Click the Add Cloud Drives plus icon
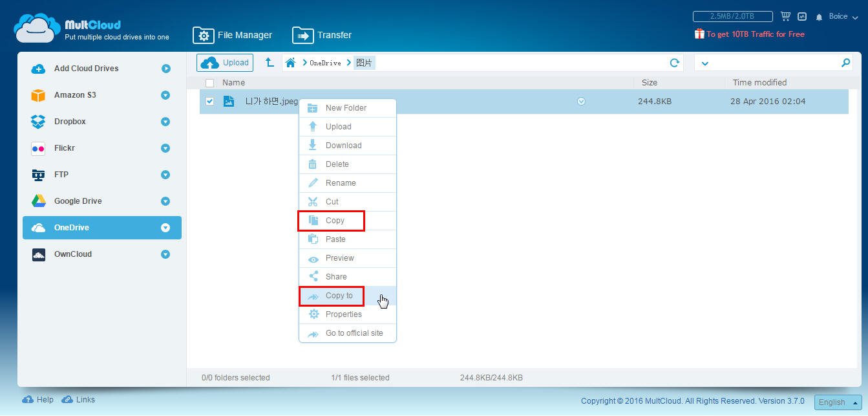This screenshot has height=416, width=868. click(x=38, y=69)
